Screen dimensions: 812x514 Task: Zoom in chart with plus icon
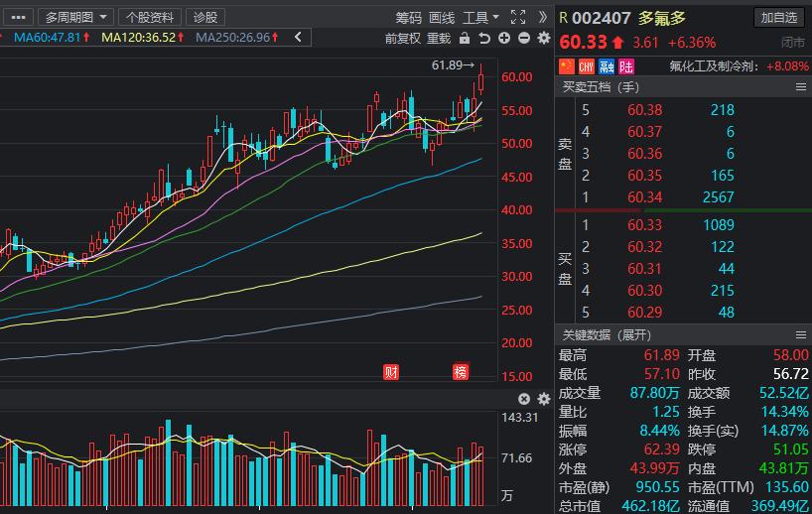coord(504,38)
